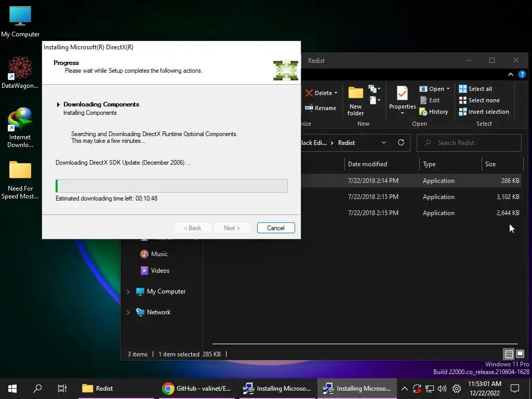
Task: Open My Computer desktop icon
Action: [x=20, y=22]
